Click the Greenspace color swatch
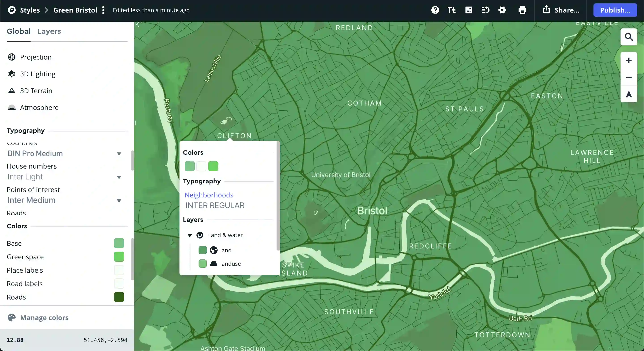Screen dimensions: 644x351 click(x=119, y=257)
